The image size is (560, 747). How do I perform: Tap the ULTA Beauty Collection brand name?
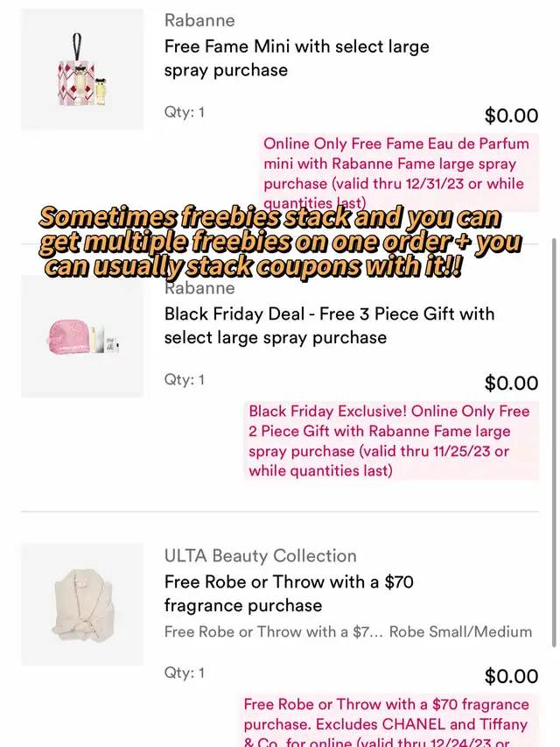coord(260,555)
